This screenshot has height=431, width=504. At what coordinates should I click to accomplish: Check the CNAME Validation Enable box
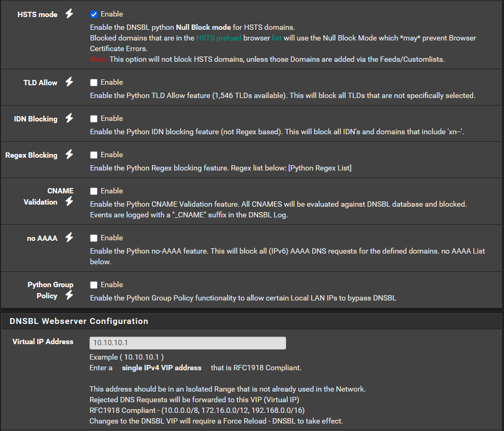click(x=94, y=191)
